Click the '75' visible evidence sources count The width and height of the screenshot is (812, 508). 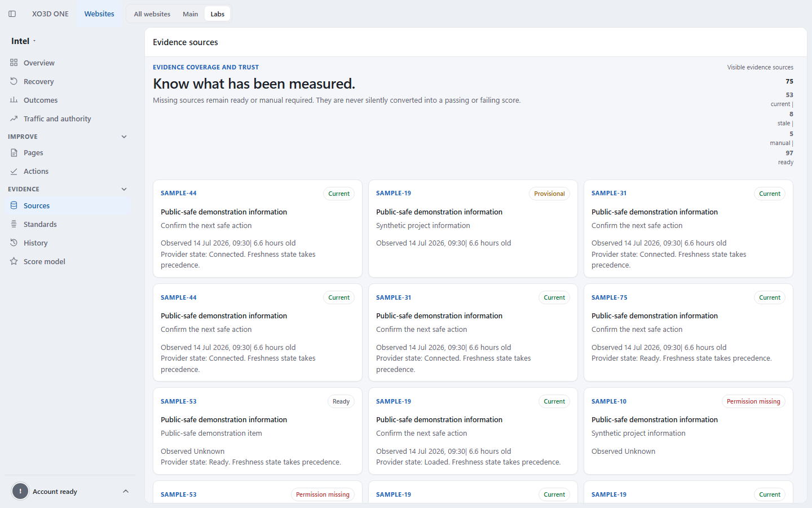tap(789, 81)
